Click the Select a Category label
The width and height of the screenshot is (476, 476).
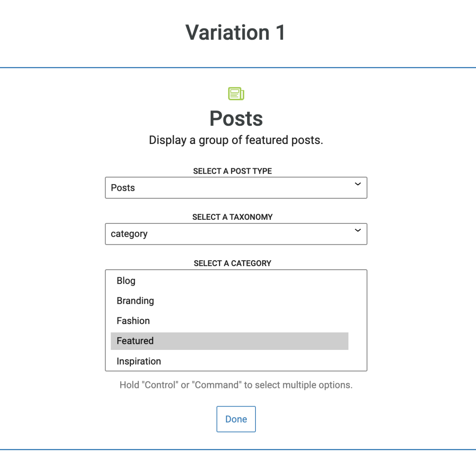point(232,263)
